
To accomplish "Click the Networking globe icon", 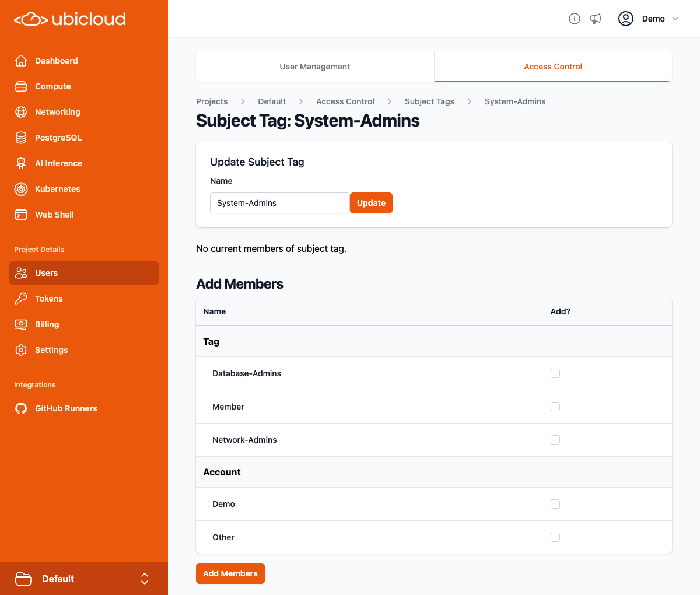I will tap(21, 112).
